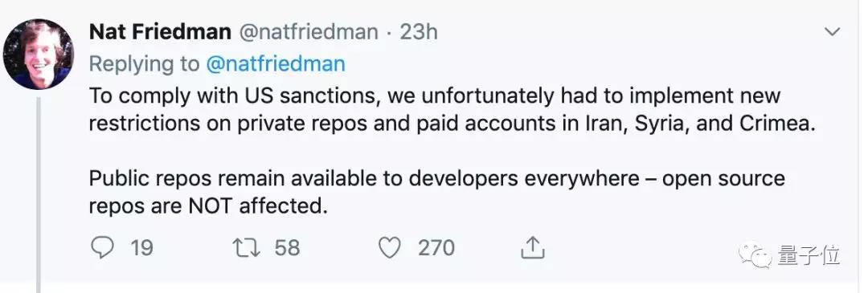Image resolution: width=868 pixels, height=293 pixels.
Task: Click the retweet count 58
Action: click(287, 248)
